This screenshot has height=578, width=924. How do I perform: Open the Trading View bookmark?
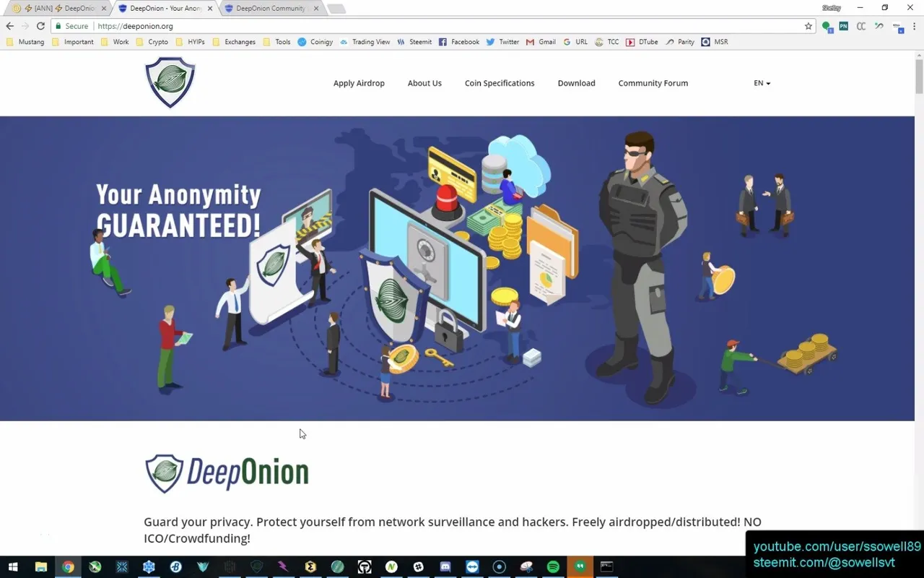point(365,42)
